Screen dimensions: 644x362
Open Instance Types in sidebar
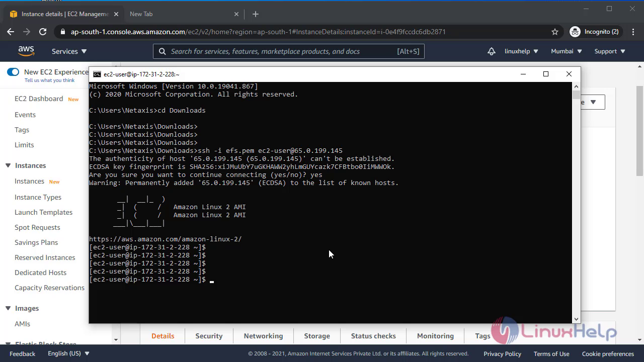38,197
